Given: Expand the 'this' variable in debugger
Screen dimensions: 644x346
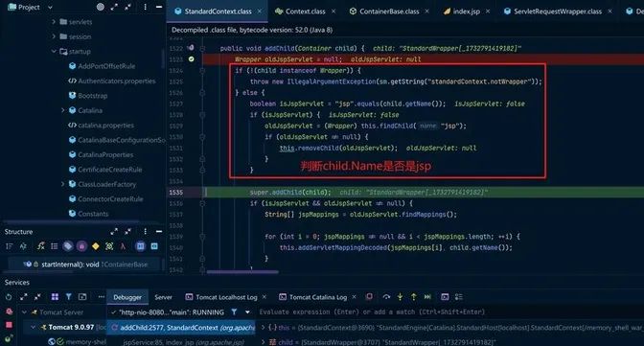Looking at the screenshot, I should (x=263, y=328).
